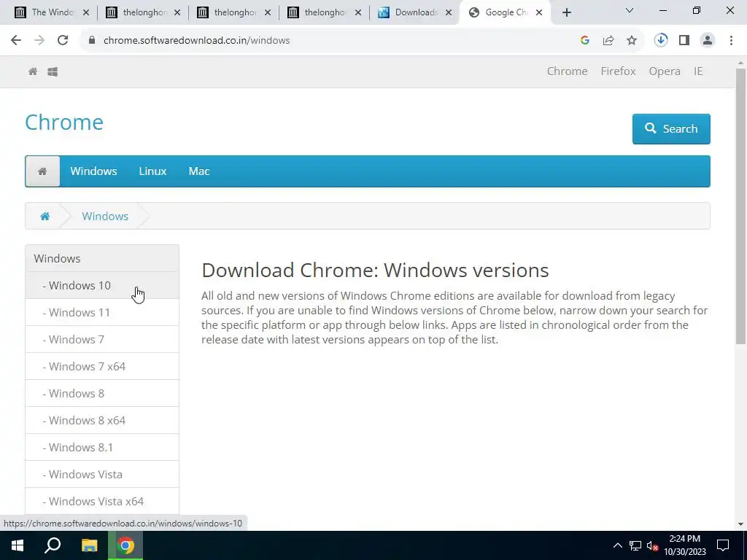Open the new tab plus button

[x=566, y=12]
